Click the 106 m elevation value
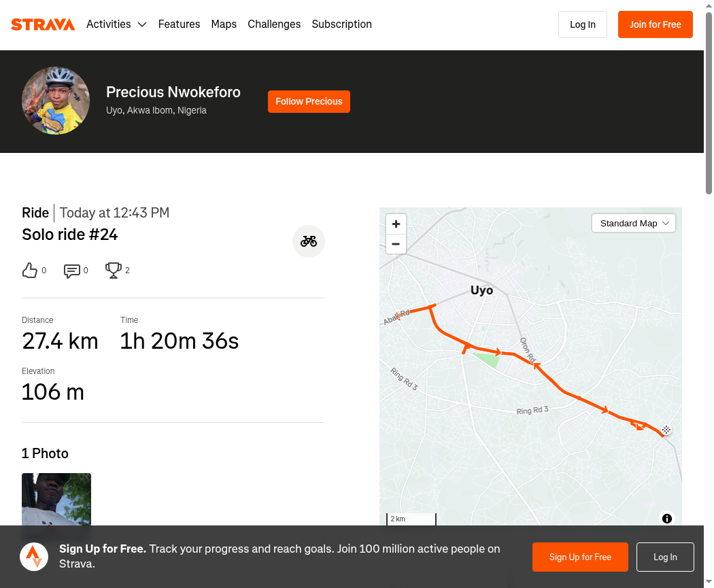714x588 pixels. click(x=53, y=392)
